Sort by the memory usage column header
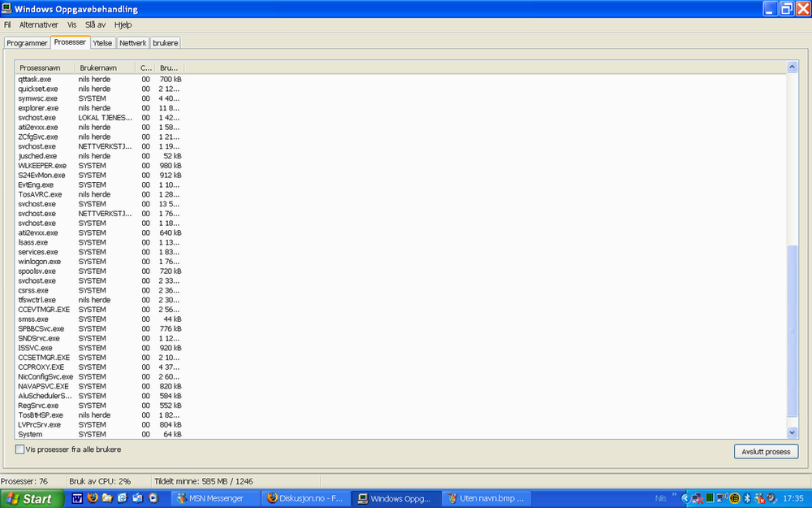This screenshot has height=508, width=812. coord(170,68)
